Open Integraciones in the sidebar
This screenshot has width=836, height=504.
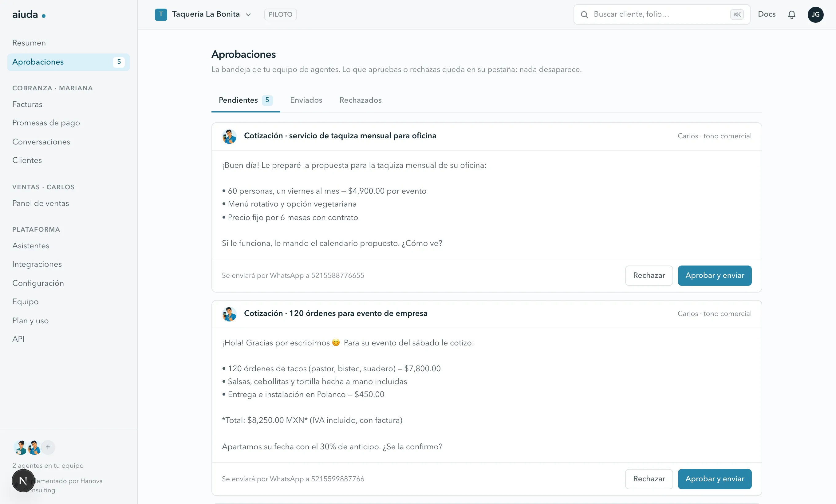[x=69, y=264]
